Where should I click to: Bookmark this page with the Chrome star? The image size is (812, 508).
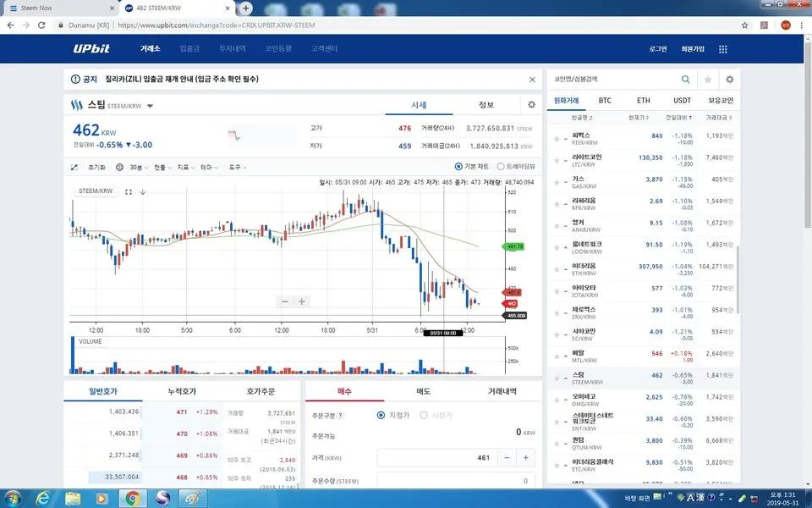(744, 25)
